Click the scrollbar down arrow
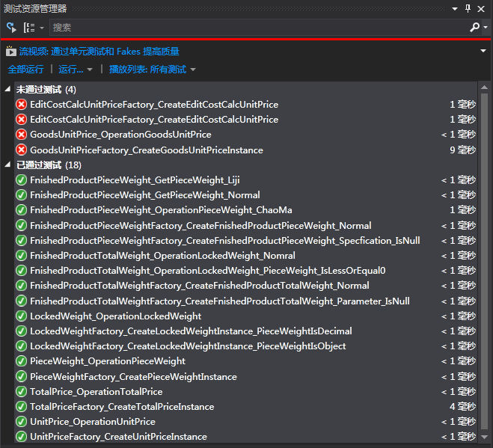Viewport: 493px width, 448px height. click(484, 438)
